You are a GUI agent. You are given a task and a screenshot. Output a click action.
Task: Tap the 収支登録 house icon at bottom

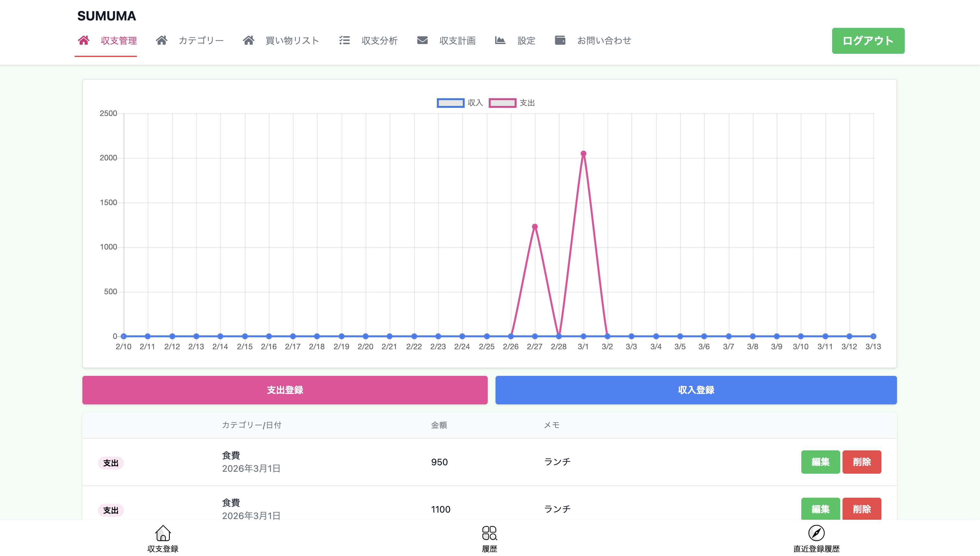(x=163, y=533)
